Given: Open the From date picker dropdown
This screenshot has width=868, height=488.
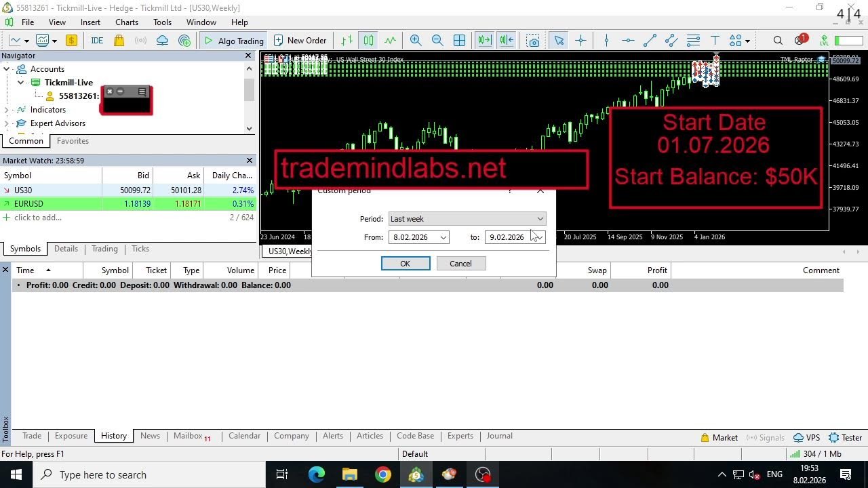Looking at the screenshot, I should 443,237.
